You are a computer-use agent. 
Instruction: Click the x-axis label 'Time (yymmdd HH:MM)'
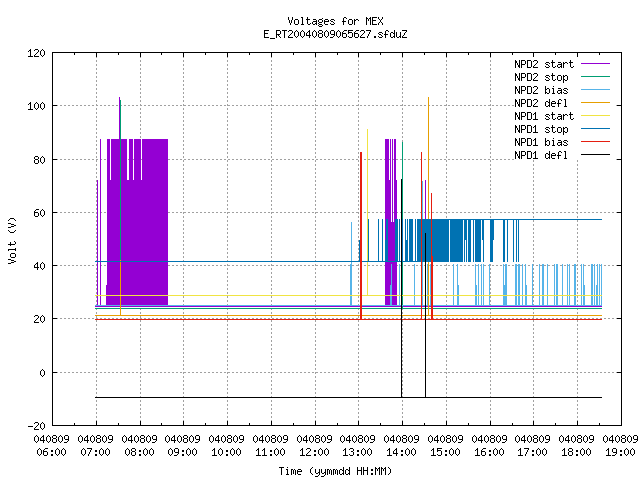coord(335,471)
